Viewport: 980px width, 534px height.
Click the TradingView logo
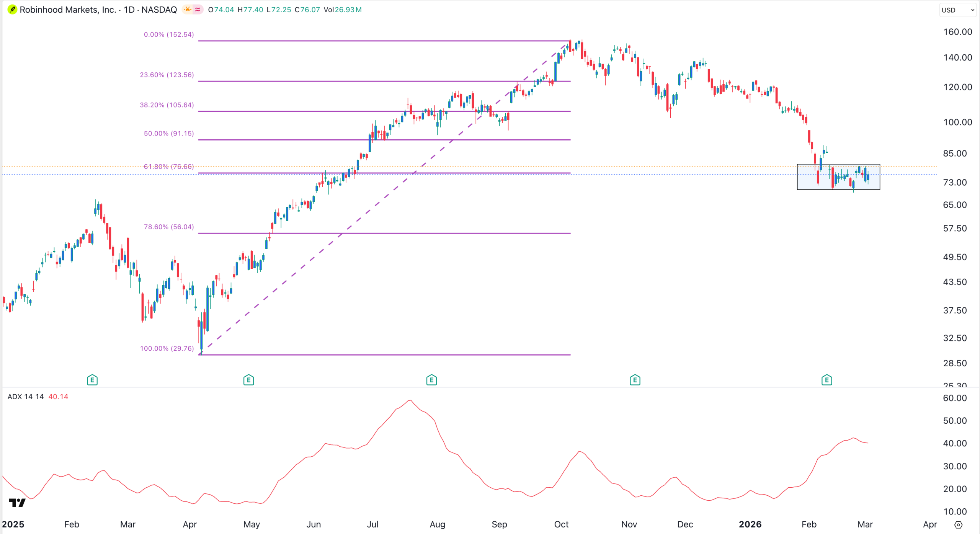17,503
